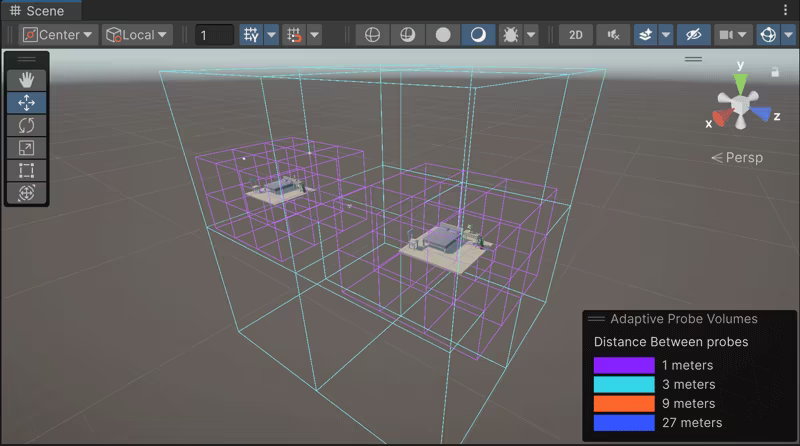
Task: Toggle hidden objects scene visibility
Action: coord(692,35)
